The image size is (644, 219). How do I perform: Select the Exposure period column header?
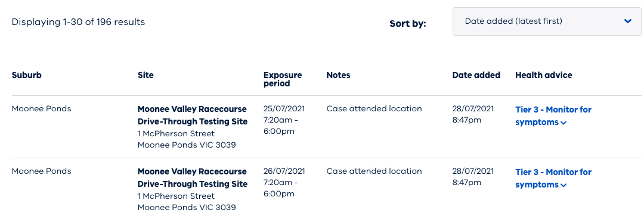(283, 79)
